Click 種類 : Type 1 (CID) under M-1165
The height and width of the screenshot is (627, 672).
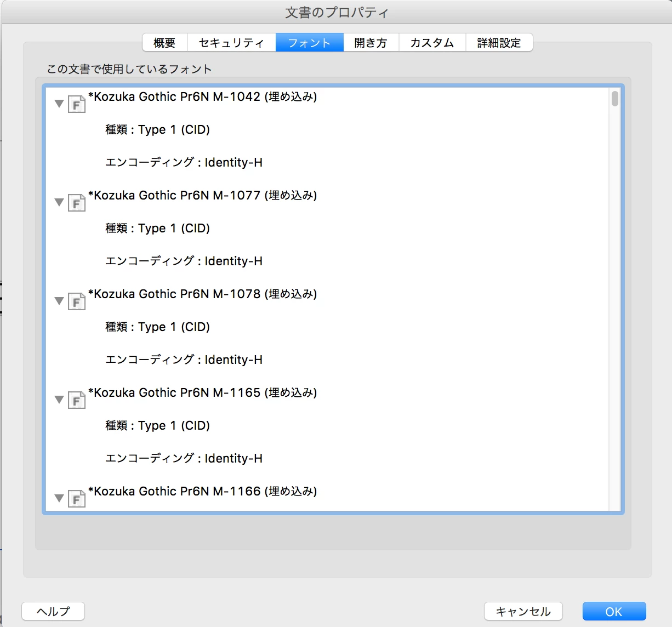(x=158, y=425)
